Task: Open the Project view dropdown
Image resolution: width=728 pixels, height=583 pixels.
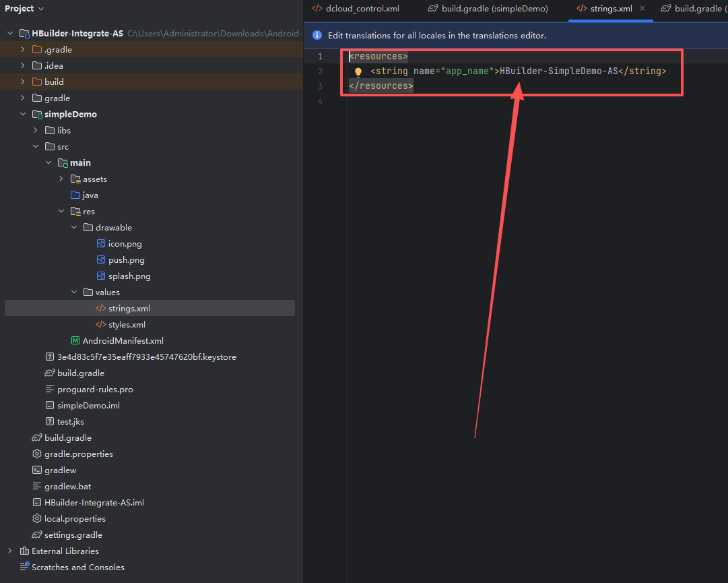Action: 24,8
